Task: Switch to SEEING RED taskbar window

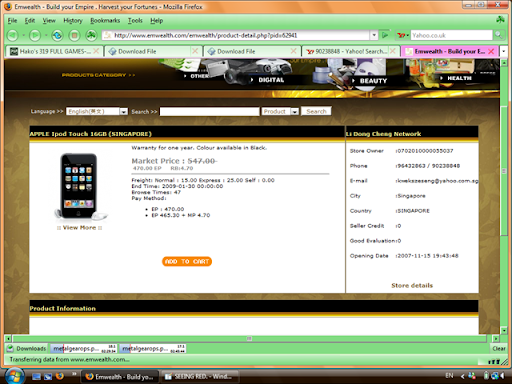Action: point(201,376)
